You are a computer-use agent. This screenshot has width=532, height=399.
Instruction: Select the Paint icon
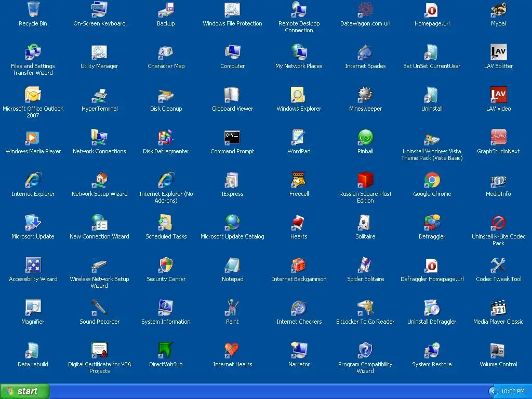point(232,308)
